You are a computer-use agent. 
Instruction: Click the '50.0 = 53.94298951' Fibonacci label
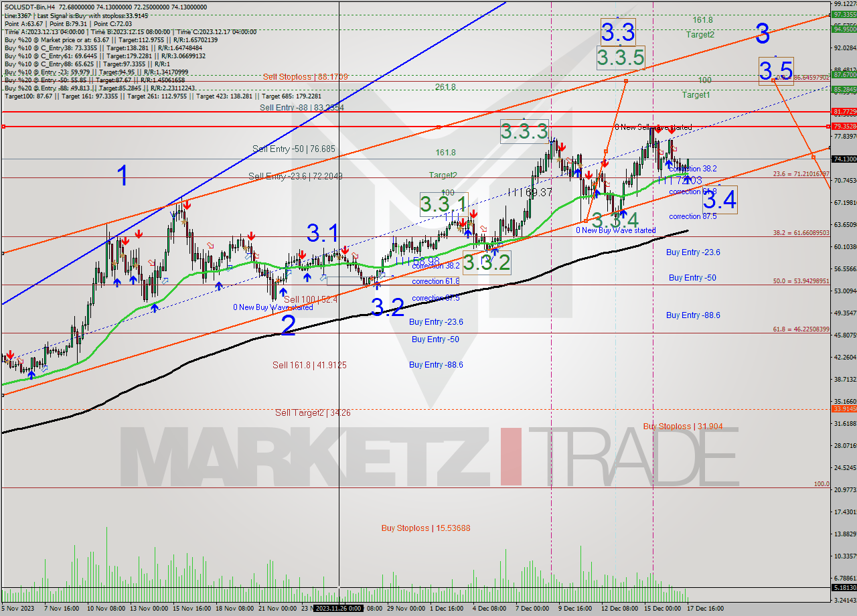coord(801,281)
